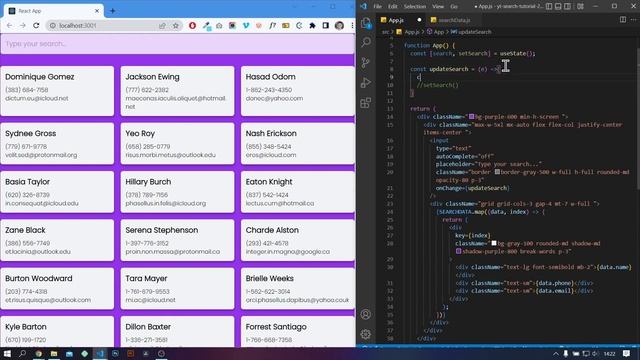Open the Windows Start button
Viewport: 640px width, 360px height.
point(7,353)
